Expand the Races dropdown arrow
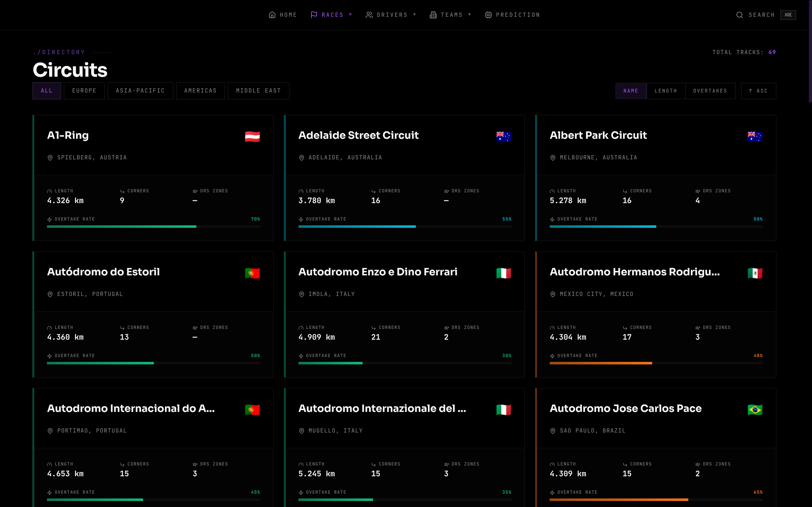The image size is (812, 507). tap(350, 15)
